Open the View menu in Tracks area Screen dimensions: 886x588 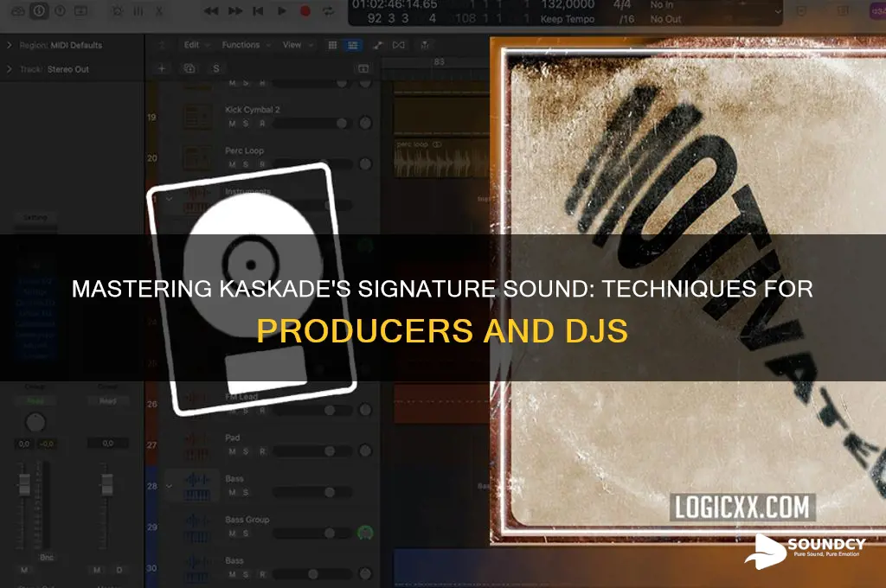click(x=298, y=45)
